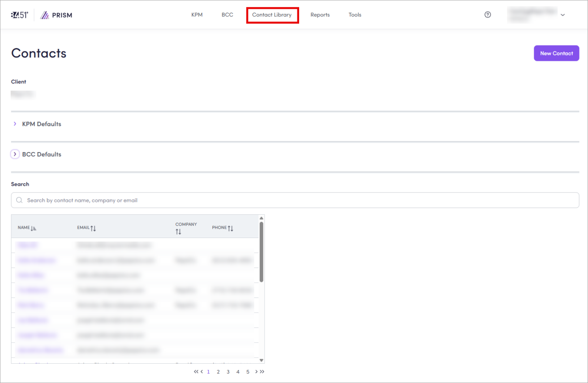Go to page 3 of contacts
588x383 pixels.
click(228, 372)
